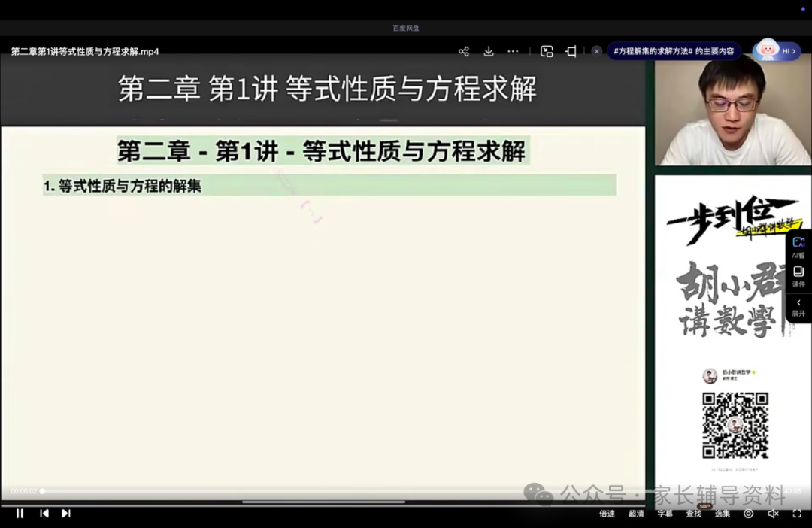Click the elapsed time 00:00:02
The width and height of the screenshot is (812, 528).
coord(24,491)
